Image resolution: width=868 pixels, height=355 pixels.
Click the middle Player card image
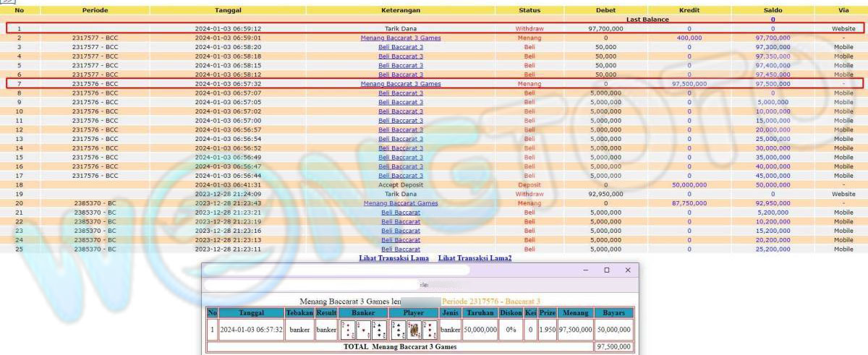[414, 330]
